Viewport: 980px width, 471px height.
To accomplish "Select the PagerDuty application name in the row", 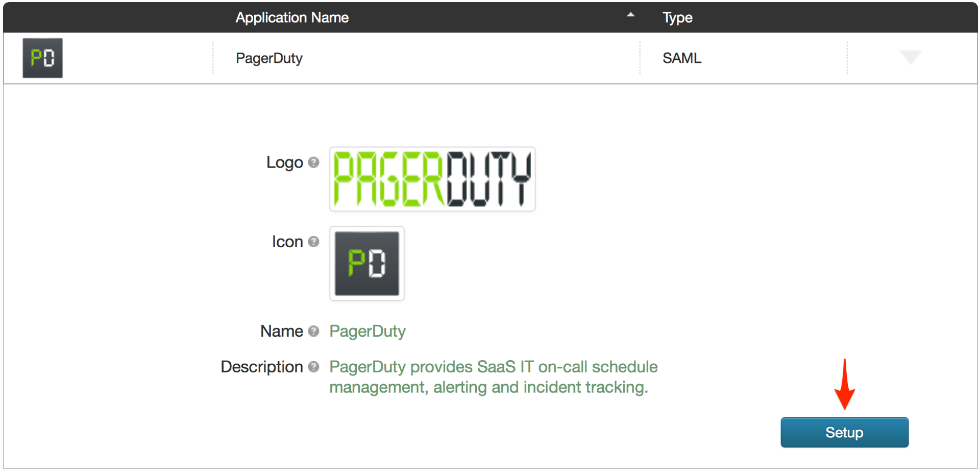I will [x=269, y=58].
